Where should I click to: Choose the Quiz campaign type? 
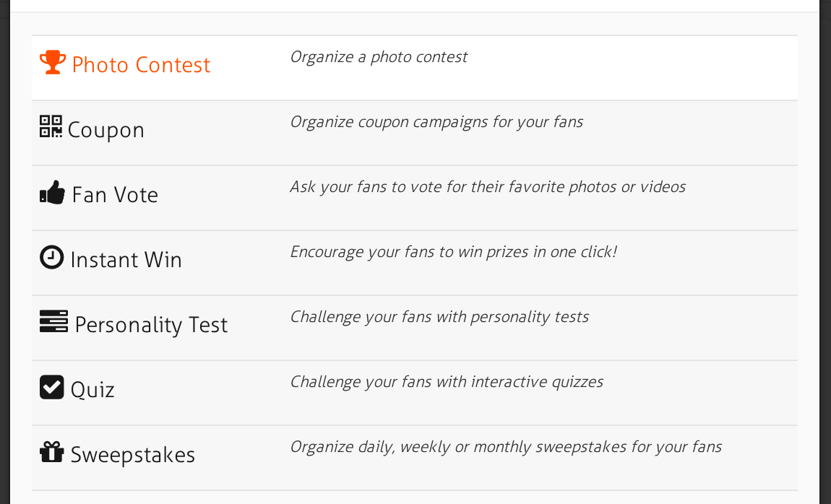pyautogui.click(x=92, y=389)
